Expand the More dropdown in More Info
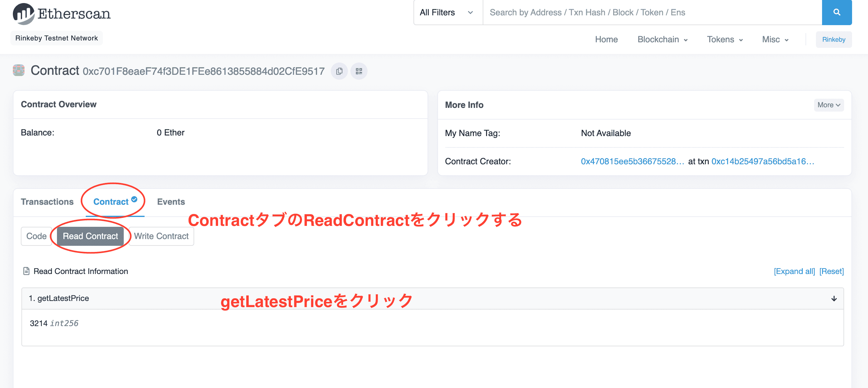 click(828, 105)
